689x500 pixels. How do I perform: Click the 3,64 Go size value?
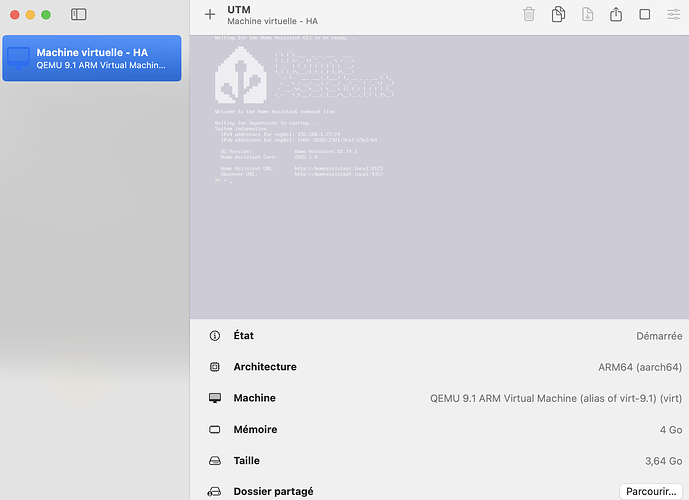point(664,461)
